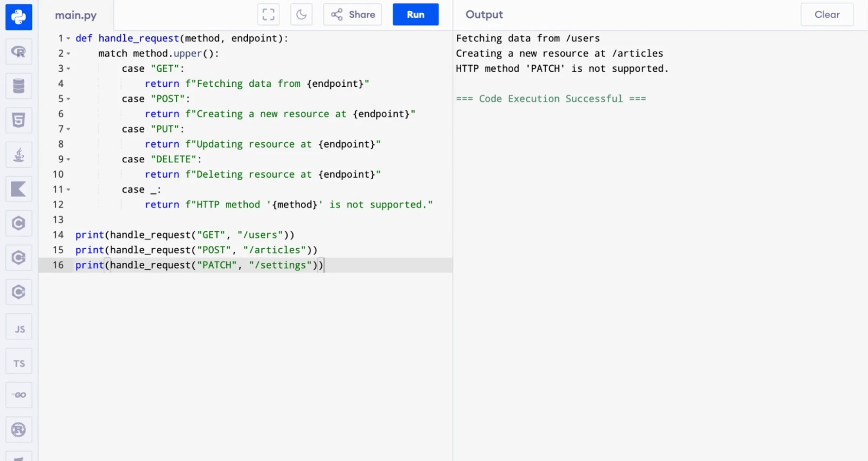The width and height of the screenshot is (868, 461).
Task: Select the Python language icon
Action: coord(18,17)
